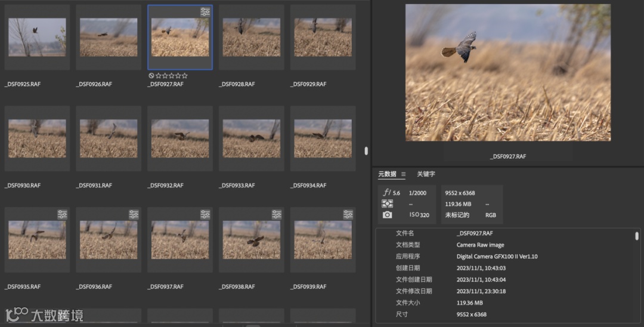644x327 pixels.
Task: Click the content panel vertical scrollbar handle
Action: click(366, 151)
